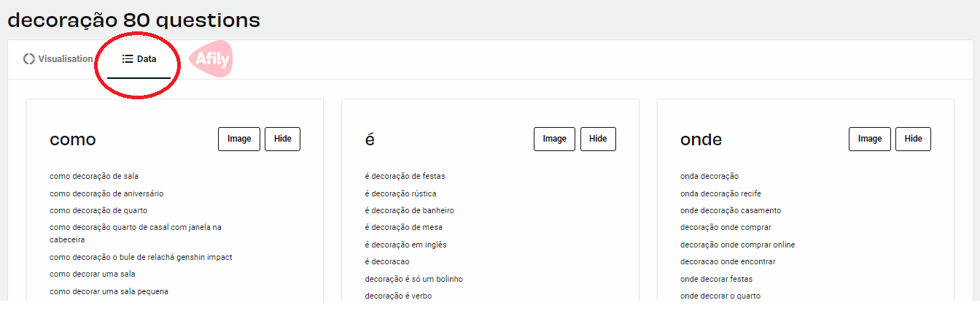The image size is (980, 311).
Task: Click the pink Afily logo badge
Action: coord(211,60)
